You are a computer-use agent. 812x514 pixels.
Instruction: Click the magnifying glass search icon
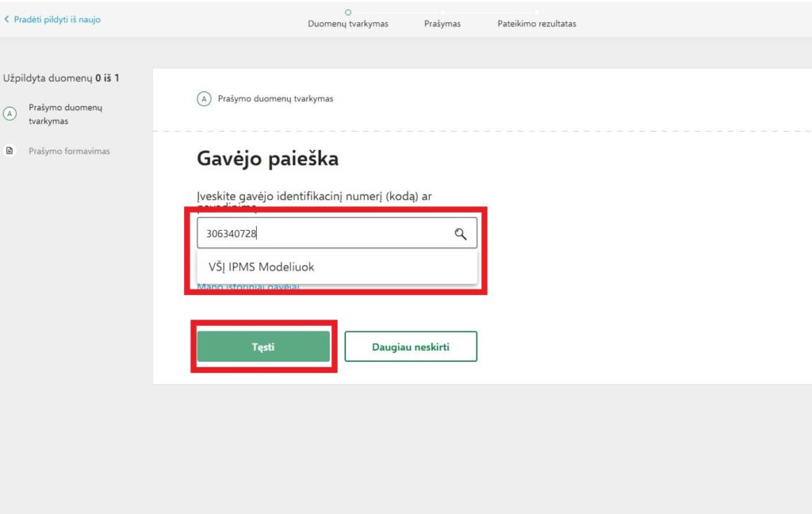(x=460, y=233)
